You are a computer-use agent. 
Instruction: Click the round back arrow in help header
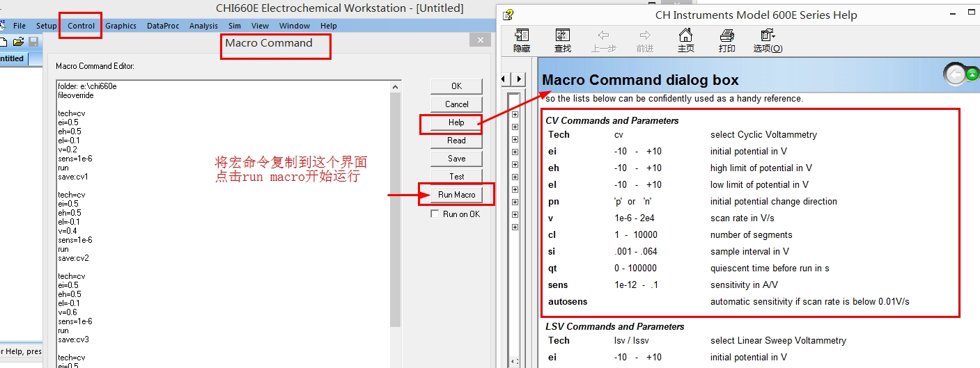click(x=954, y=74)
